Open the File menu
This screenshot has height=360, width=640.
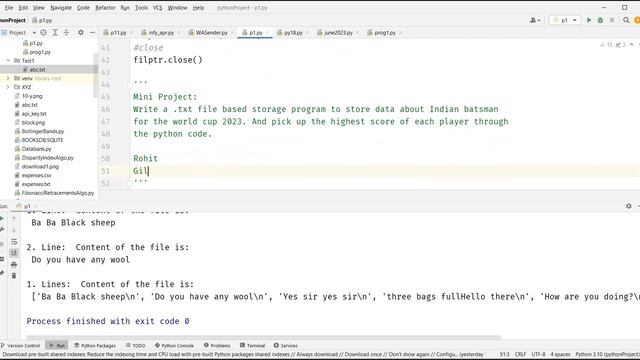coord(9,8)
